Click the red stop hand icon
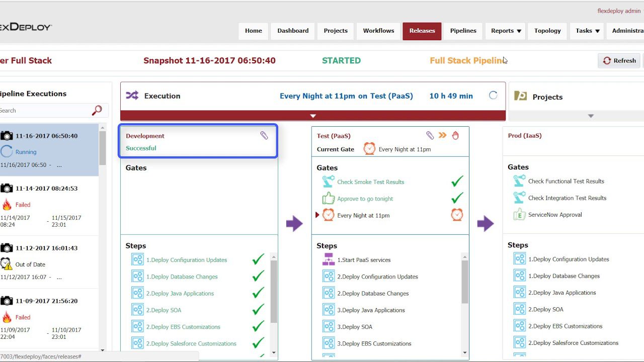Image resolution: width=644 pixels, height=362 pixels. coord(455,135)
